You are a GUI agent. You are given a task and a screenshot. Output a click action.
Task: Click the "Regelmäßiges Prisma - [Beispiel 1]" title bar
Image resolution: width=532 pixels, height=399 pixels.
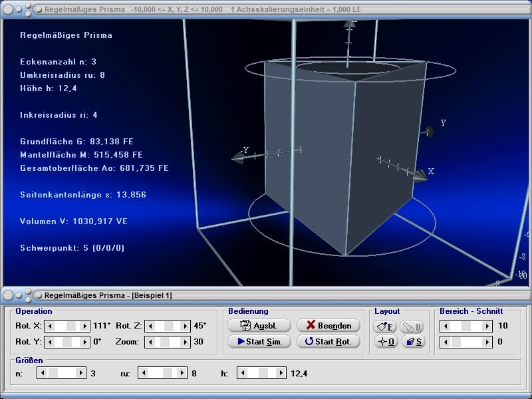(x=266, y=295)
